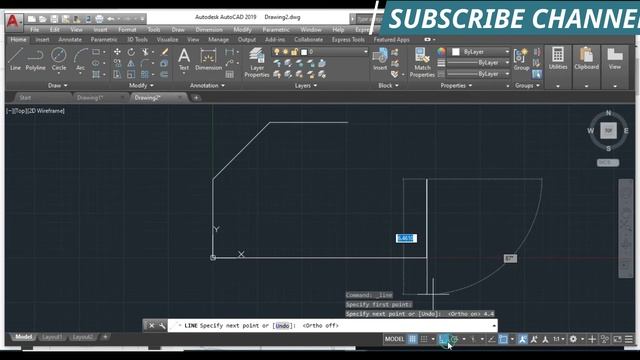Click the white ByLayer color swatch
Viewport: 640px width, 360px height.
456,52
